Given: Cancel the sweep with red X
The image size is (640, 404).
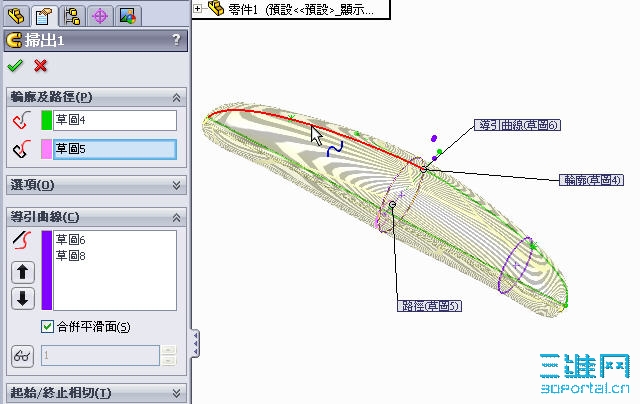Looking at the screenshot, I should [x=40, y=66].
